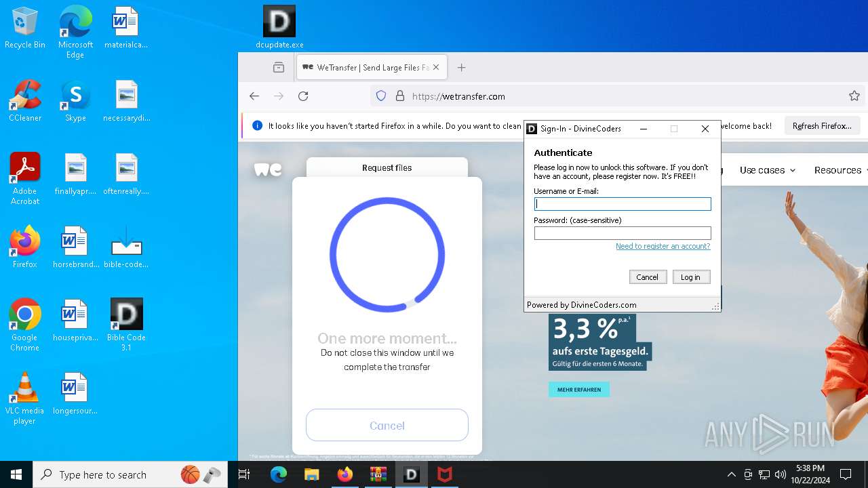Show hidden system tray icons
This screenshot has width=868, height=488.
(731, 474)
